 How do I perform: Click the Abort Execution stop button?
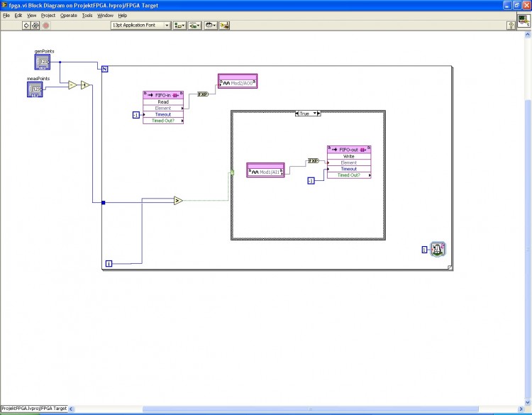tap(46, 26)
